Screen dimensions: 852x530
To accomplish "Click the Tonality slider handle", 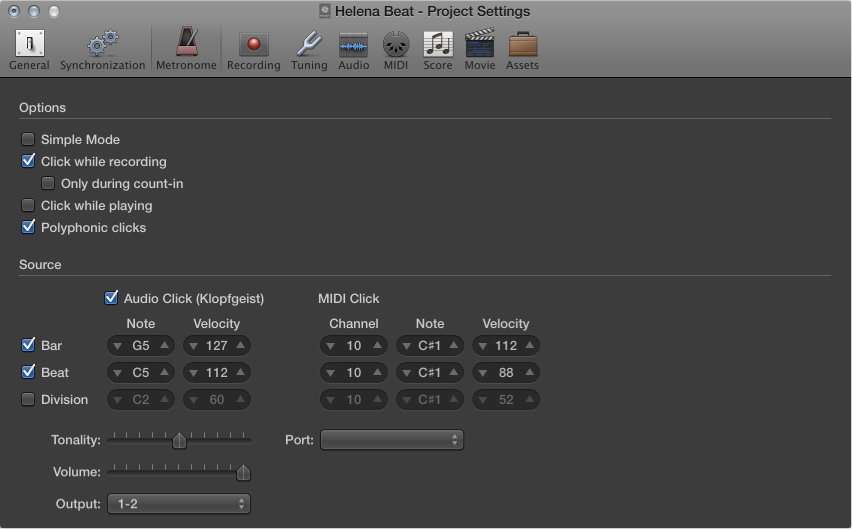I will coord(179,440).
